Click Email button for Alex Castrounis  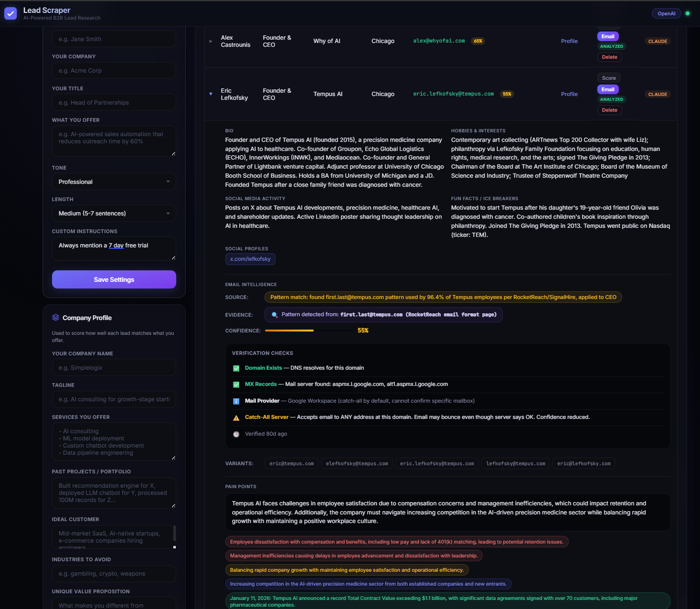(608, 36)
